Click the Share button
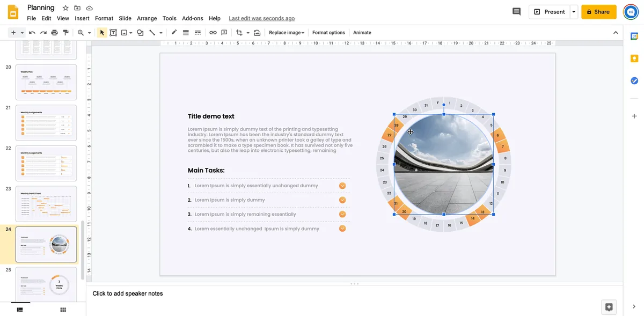 click(599, 12)
